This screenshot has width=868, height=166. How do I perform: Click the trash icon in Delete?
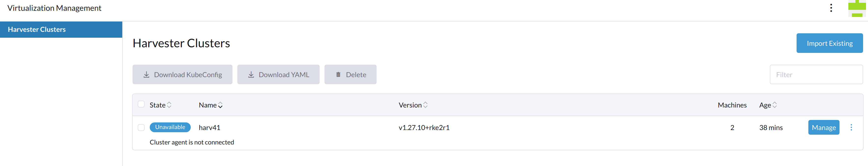(x=338, y=75)
